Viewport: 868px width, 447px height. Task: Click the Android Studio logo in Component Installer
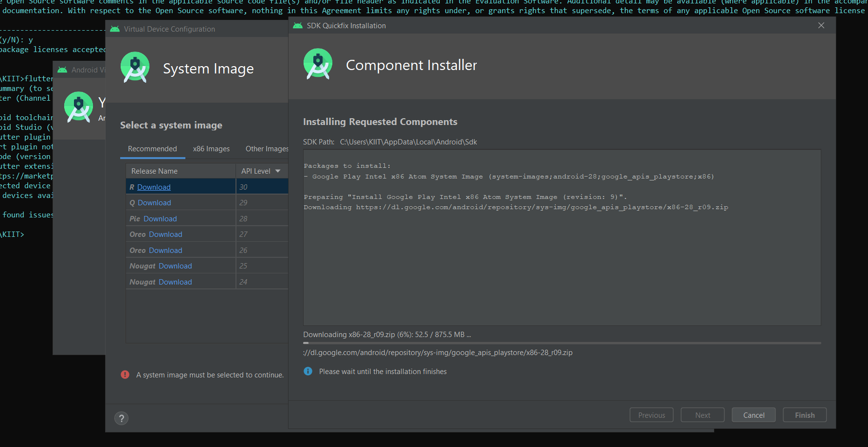tap(318, 64)
